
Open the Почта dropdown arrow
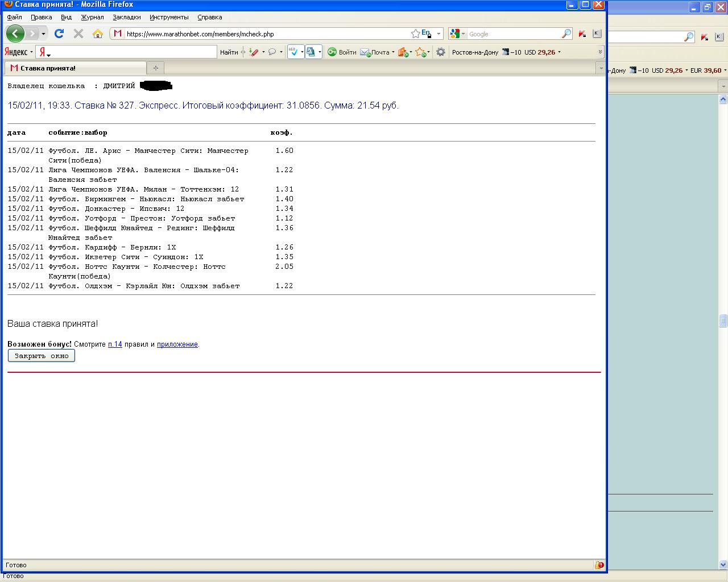point(393,52)
